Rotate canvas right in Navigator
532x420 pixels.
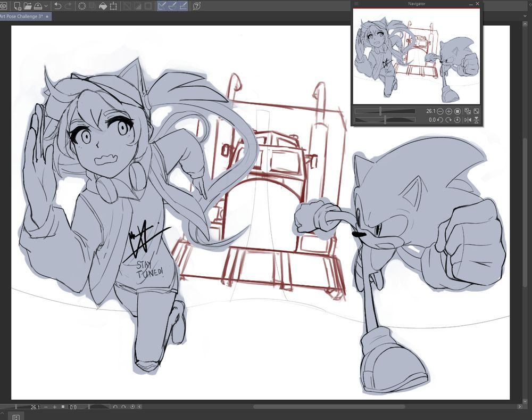(448, 120)
